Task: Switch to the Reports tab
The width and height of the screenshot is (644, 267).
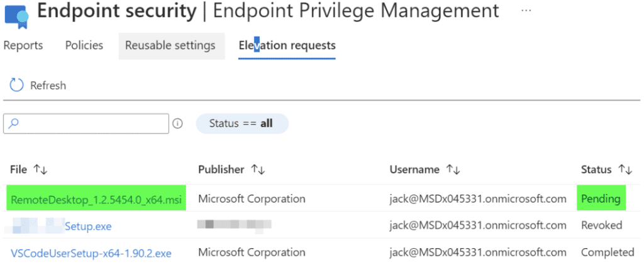Action: click(23, 45)
